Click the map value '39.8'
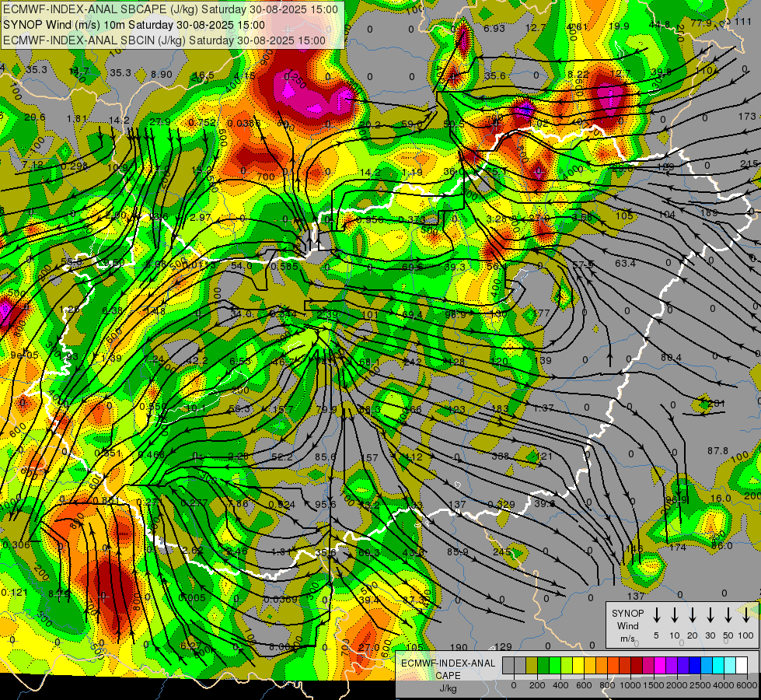This screenshot has width=761, height=700. 661,72
